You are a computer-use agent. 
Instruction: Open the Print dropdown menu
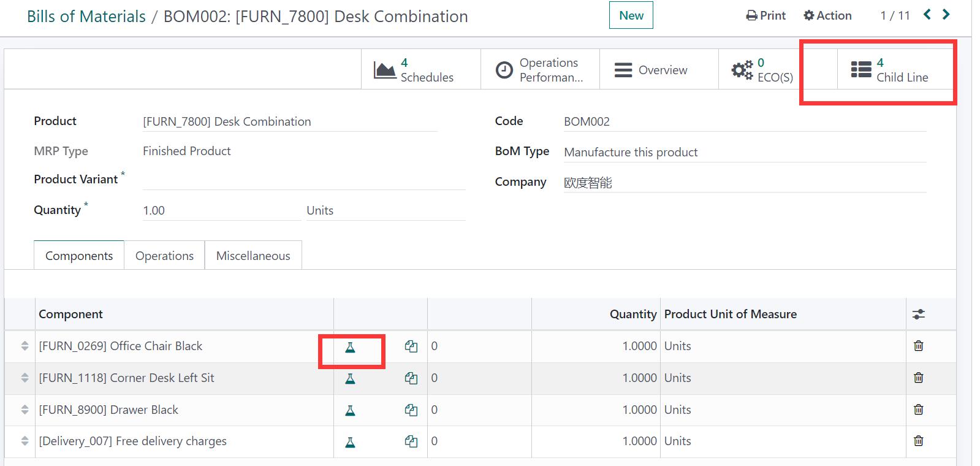click(765, 16)
